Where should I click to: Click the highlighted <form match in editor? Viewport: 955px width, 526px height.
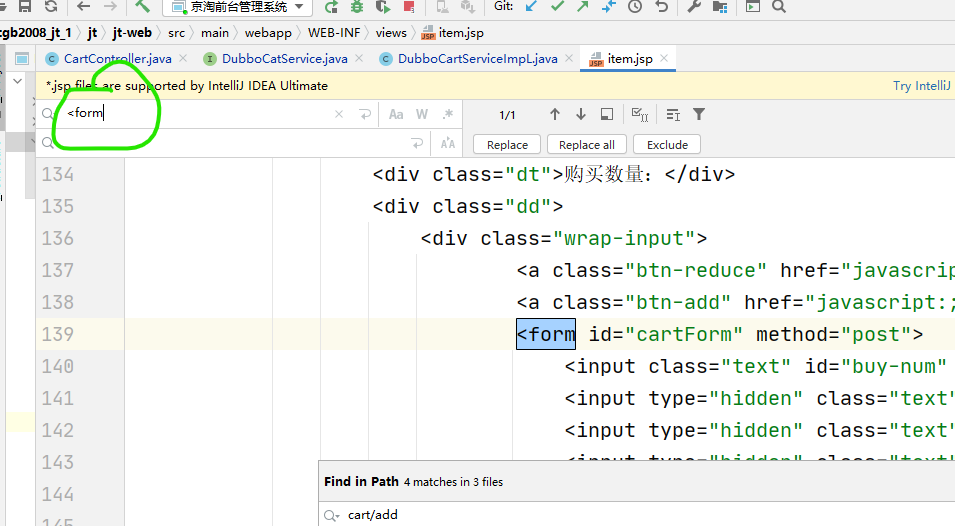click(x=546, y=334)
